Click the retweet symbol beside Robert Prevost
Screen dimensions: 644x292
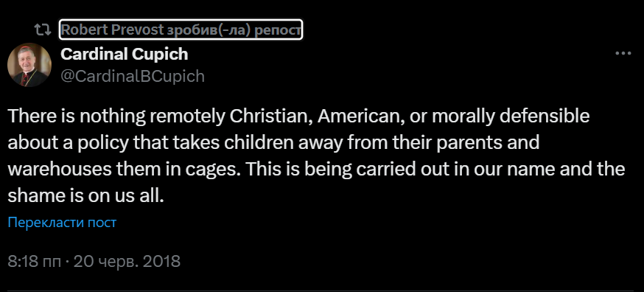42,29
